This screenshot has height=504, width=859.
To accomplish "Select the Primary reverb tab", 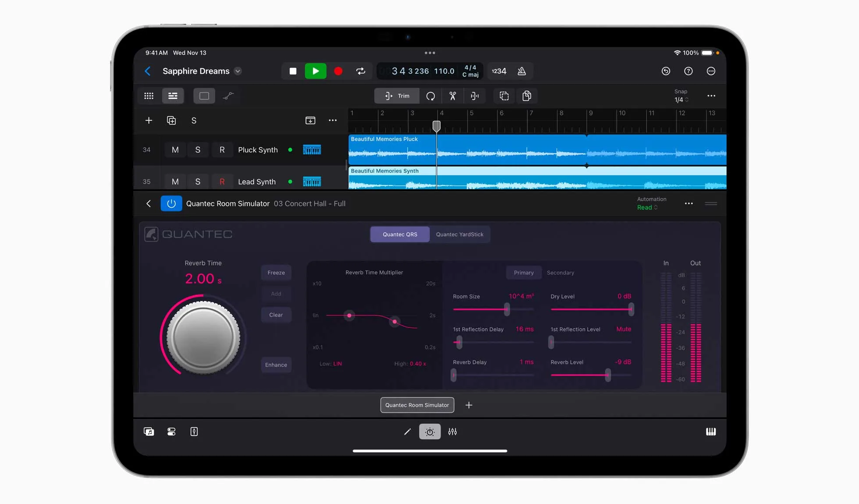I will click(523, 273).
